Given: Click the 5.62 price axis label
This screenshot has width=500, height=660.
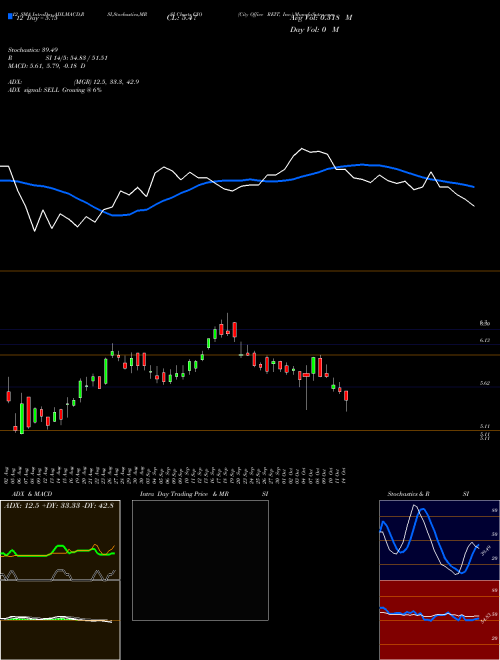Looking at the screenshot, I should click(x=484, y=383).
